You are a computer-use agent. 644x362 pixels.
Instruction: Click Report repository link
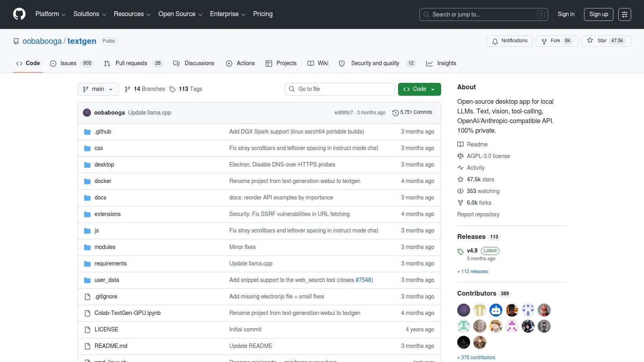pyautogui.click(x=478, y=215)
